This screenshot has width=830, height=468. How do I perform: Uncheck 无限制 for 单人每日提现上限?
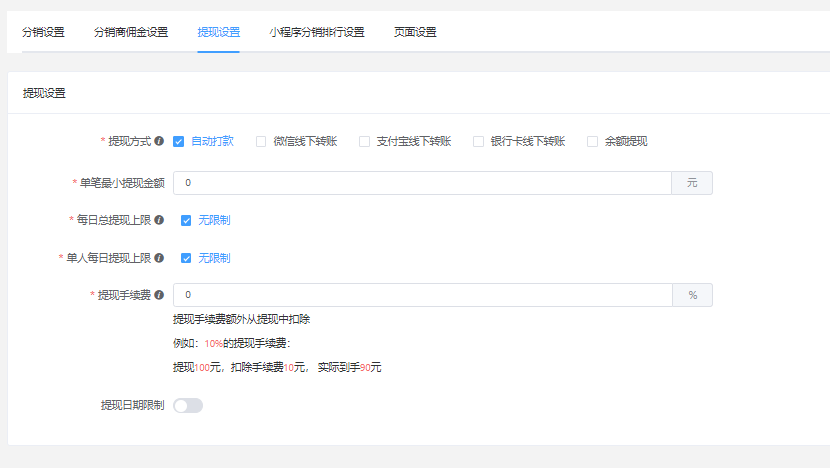[x=186, y=258]
